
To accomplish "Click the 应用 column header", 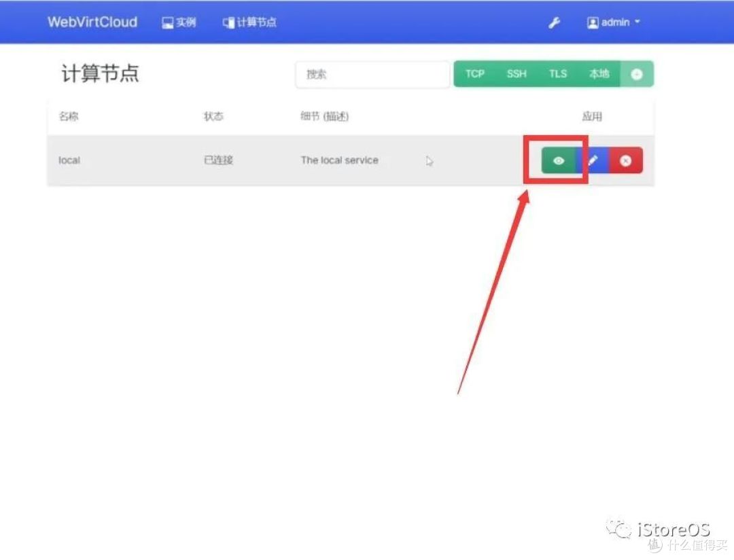I will 592,116.
